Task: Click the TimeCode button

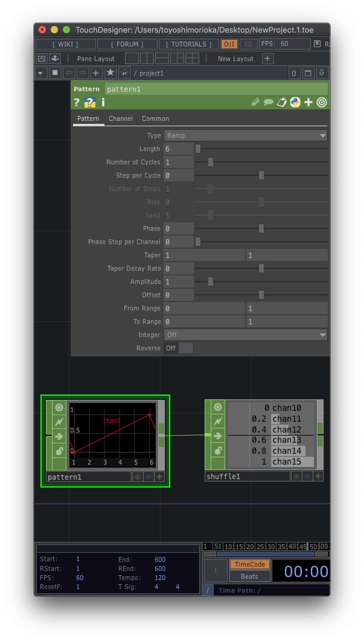Action: tap(250, 564)
